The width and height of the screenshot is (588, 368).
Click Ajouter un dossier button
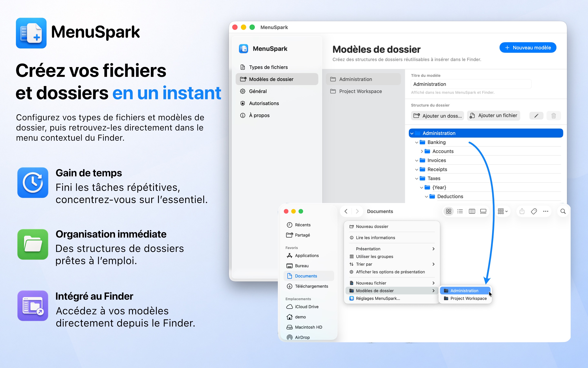point(437,116)
